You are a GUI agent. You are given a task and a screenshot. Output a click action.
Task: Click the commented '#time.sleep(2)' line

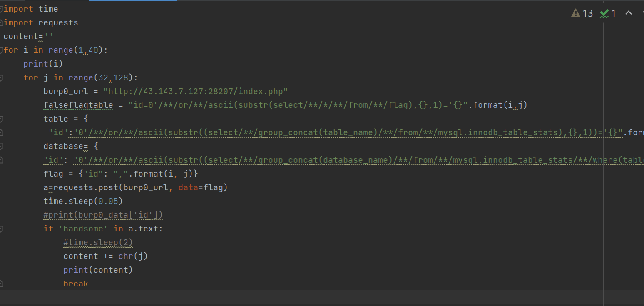tap(98, 242)
